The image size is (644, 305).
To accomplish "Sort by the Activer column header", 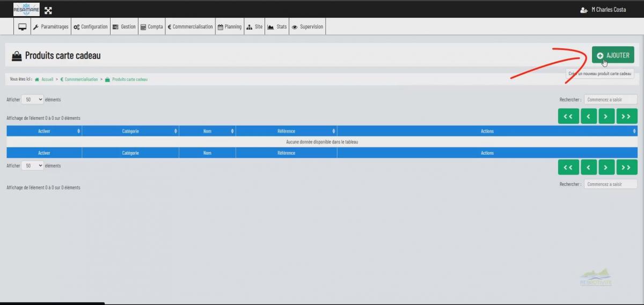I will coord(44,131).
